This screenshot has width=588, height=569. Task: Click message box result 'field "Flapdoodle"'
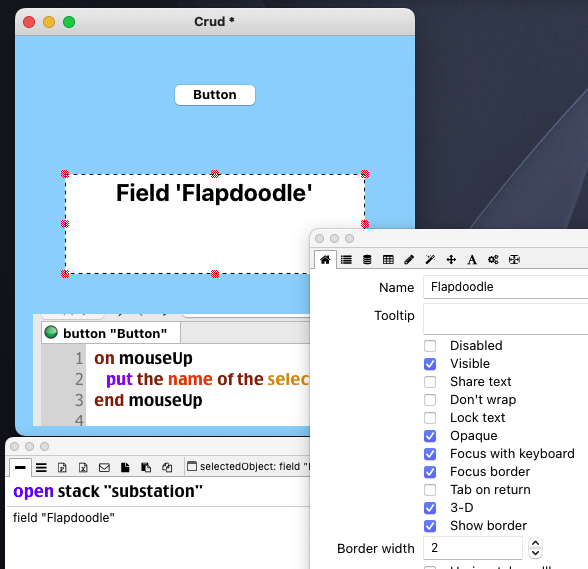coord(64,518)
